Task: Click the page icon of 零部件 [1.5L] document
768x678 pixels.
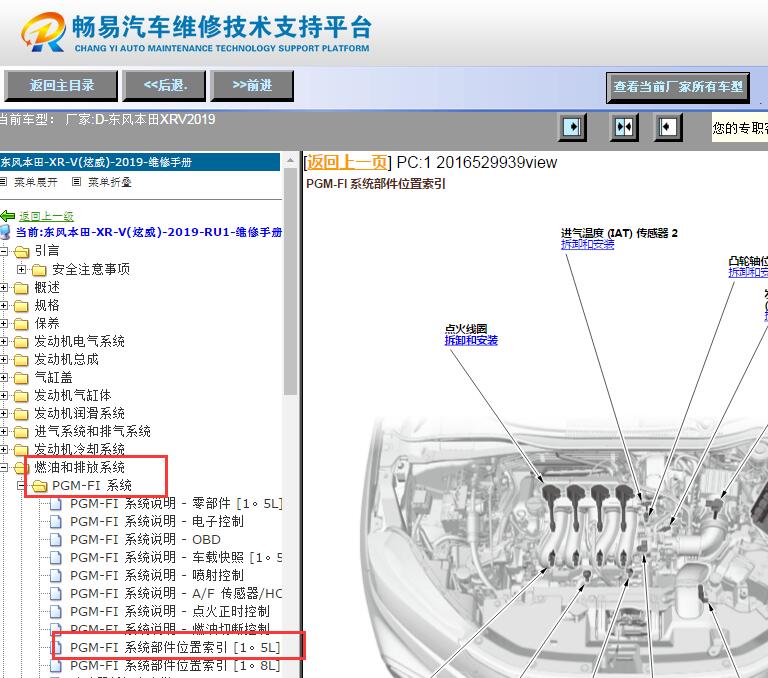Action: (x=56, y=504)
